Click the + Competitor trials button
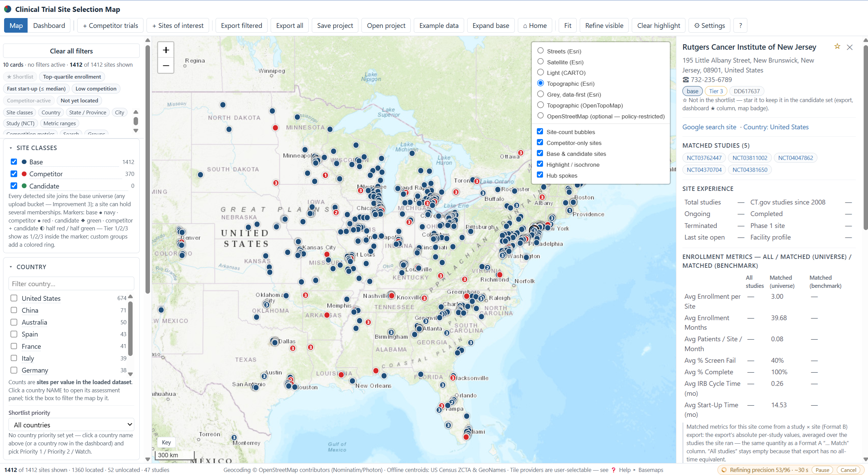 (x=110, y=26)
